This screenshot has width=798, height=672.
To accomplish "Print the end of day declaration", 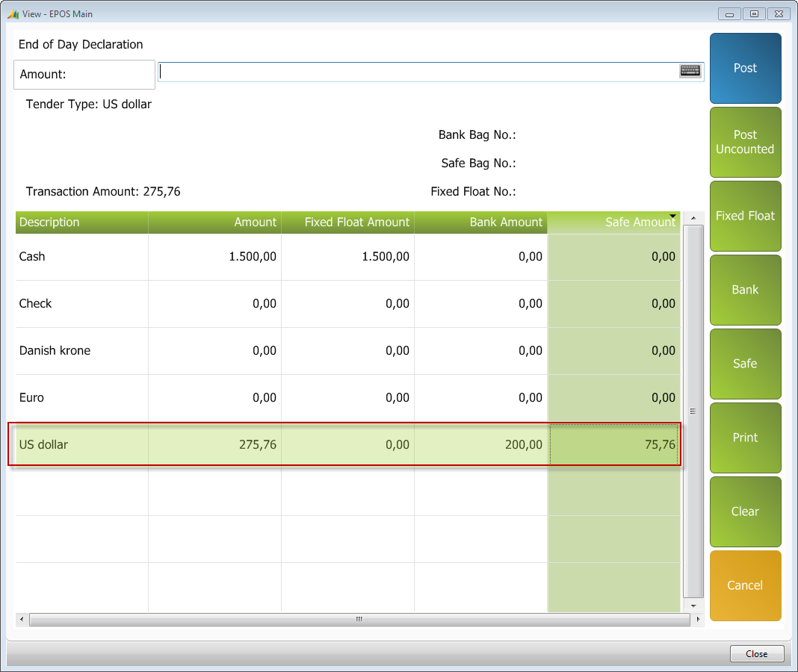I will [x=745, y=438].
